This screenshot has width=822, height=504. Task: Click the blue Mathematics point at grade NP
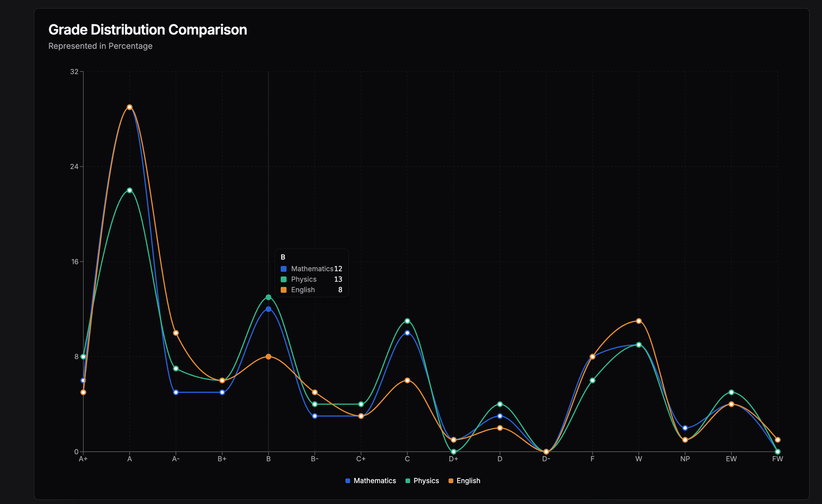point(685,428)
